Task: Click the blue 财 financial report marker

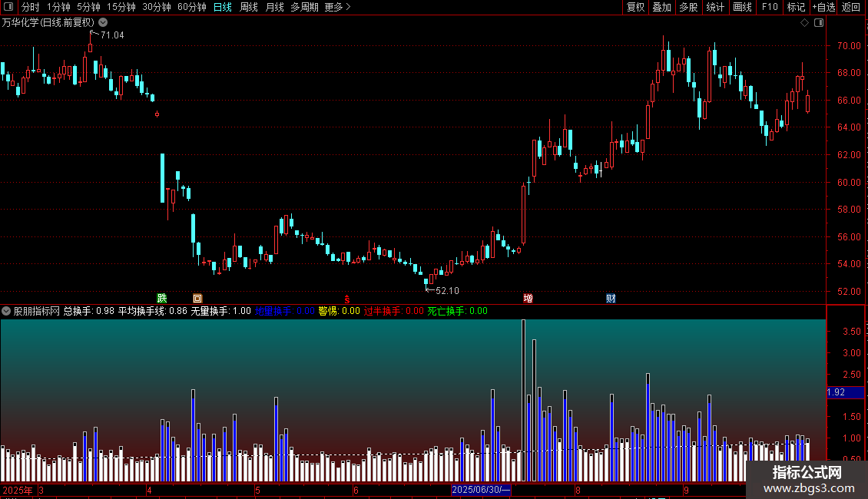Action: click(x=611, y=298)
